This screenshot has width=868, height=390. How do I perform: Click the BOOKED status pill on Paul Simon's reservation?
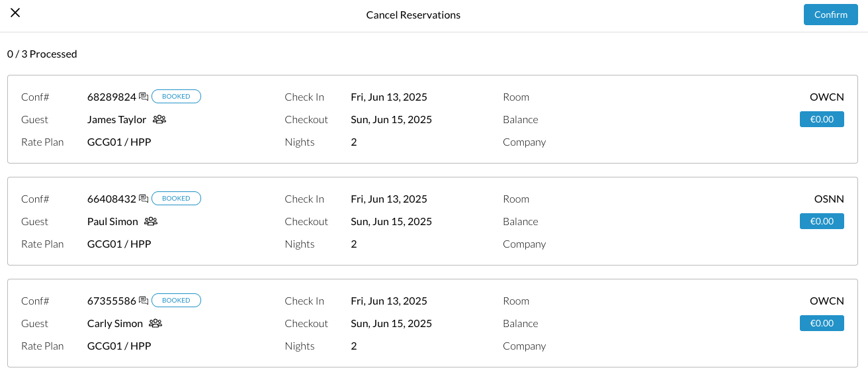176,198
